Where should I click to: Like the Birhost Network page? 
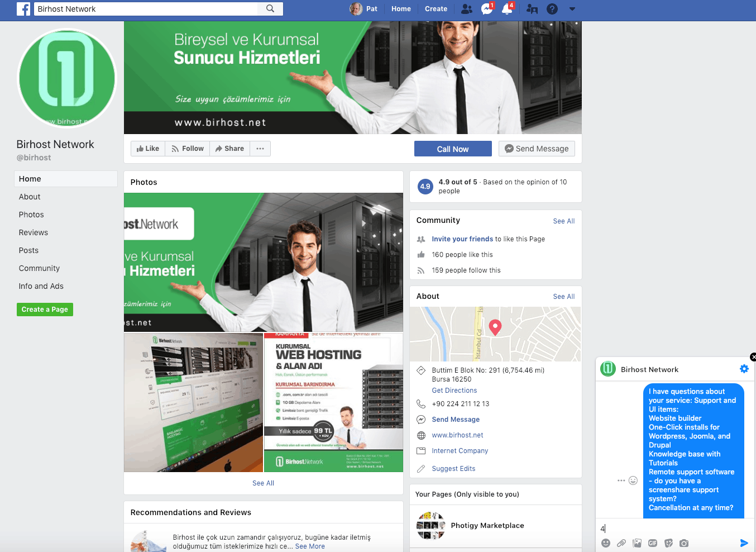pos(148,149)
